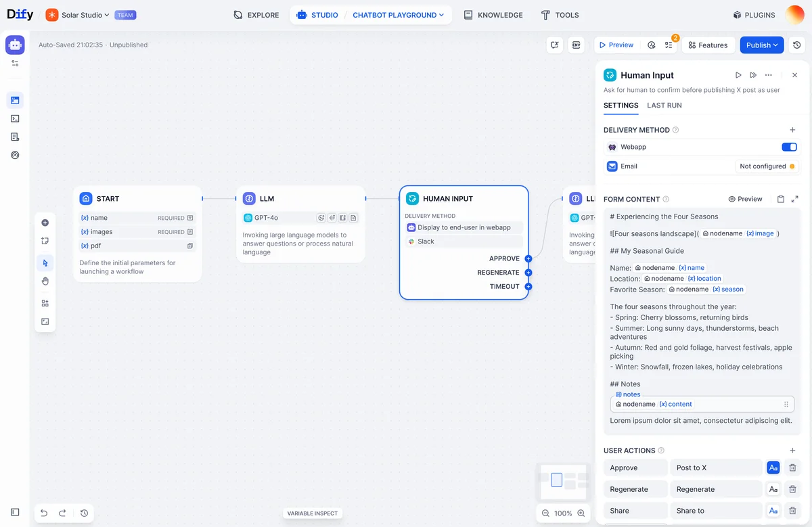The width and height of the screenshot is (812, 527).
Task: Open Plugins from the top bar
Action: 753,14
